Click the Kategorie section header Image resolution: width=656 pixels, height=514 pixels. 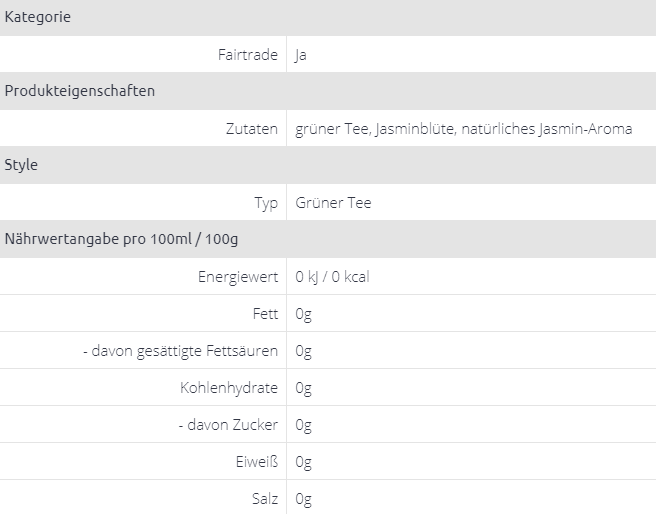(x=38, y=17)
